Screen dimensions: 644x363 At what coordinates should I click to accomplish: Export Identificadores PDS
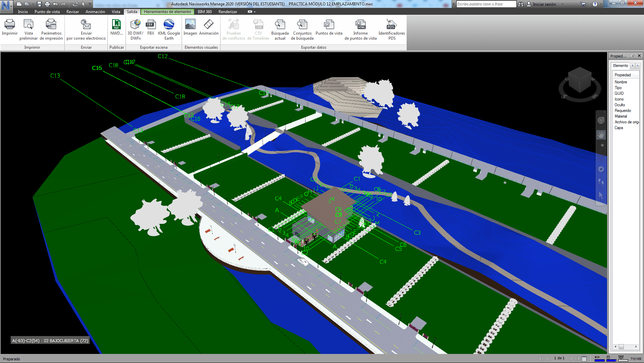392,30
